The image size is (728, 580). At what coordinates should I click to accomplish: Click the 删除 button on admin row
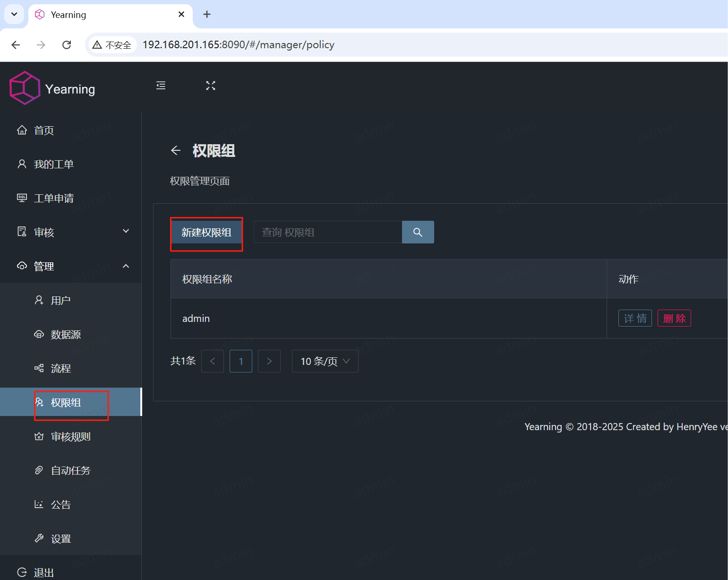pos(674,318)
